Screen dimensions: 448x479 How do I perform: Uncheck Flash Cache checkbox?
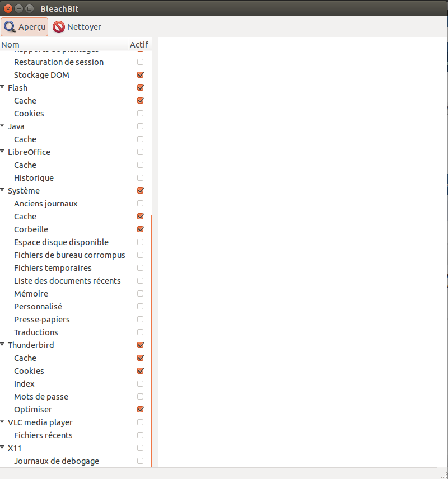(x=141, y=101)
